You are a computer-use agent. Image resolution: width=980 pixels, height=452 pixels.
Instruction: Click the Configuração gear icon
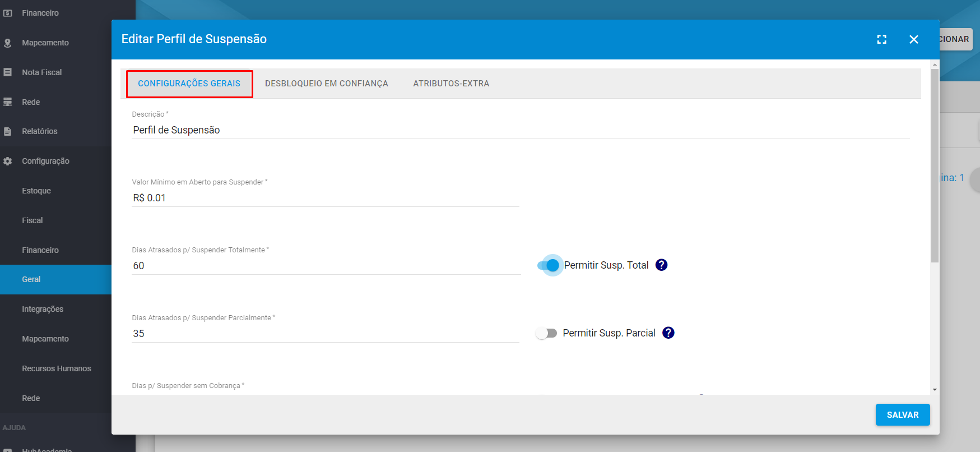click(8, 161)
